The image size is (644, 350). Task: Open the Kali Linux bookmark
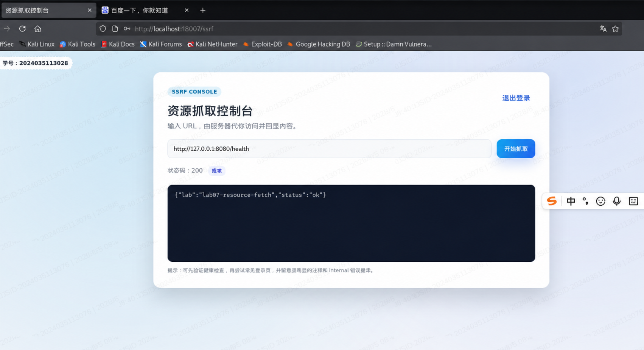click(37, 44)
